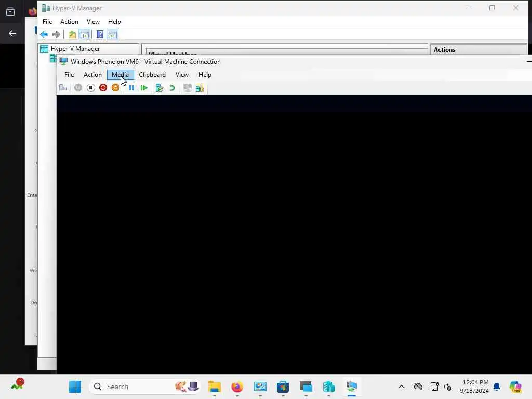This screenshot has height=399, width=532.
Task: Open Hyper-V Manager Action menu
Action: [x=69, y=22]
